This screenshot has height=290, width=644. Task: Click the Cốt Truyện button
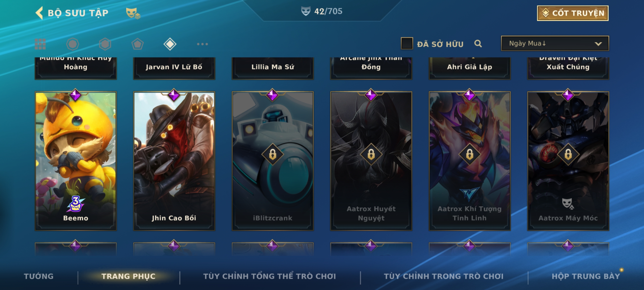573,13
